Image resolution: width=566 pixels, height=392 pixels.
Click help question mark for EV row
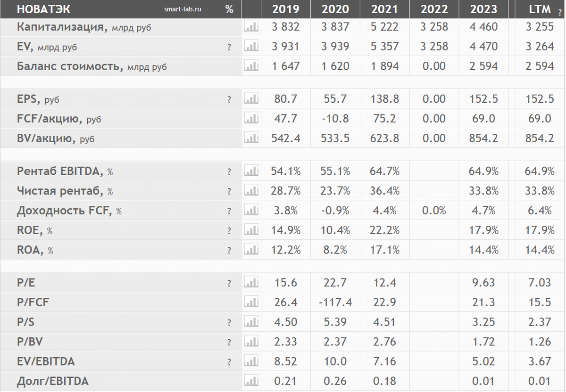[x=229, y=47]
